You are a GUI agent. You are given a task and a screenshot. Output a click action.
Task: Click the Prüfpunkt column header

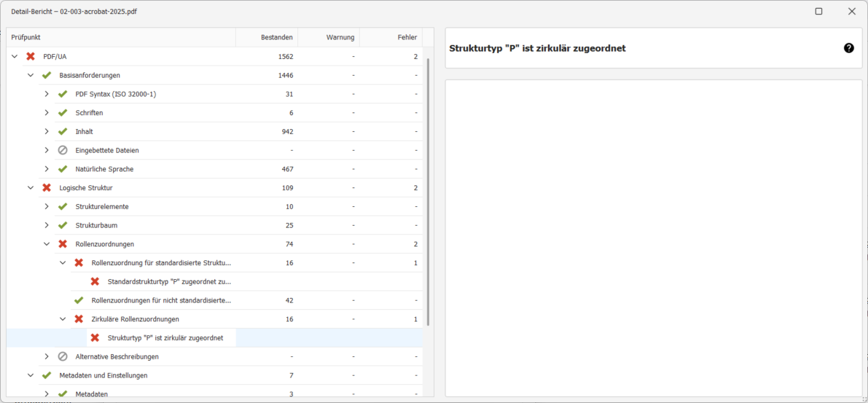121,37
